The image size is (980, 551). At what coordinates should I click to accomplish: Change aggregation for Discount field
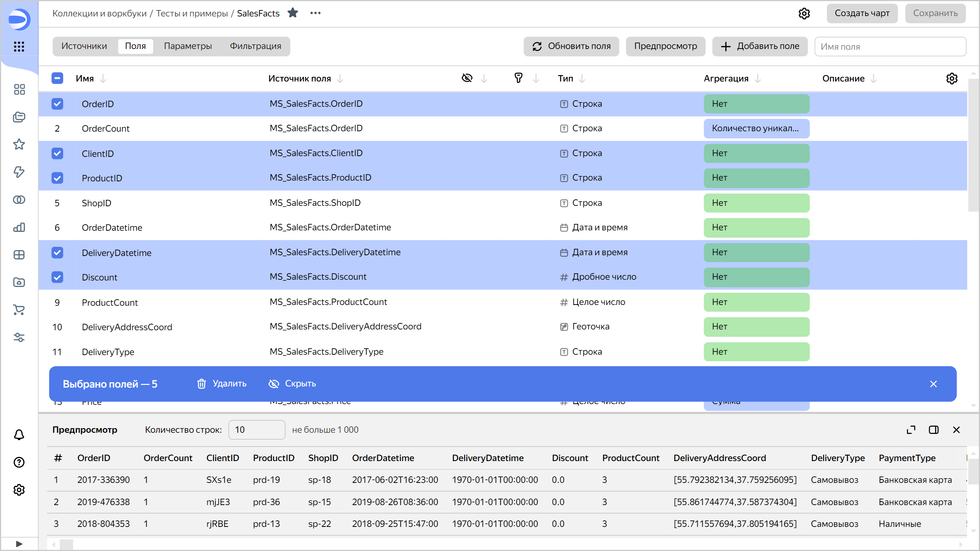(756, 277)
